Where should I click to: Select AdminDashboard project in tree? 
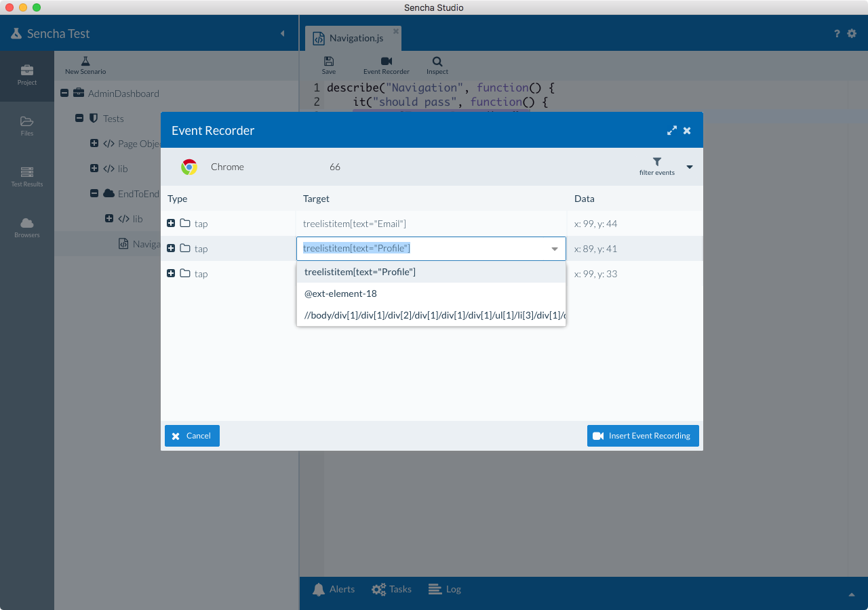tap(123, 94)
